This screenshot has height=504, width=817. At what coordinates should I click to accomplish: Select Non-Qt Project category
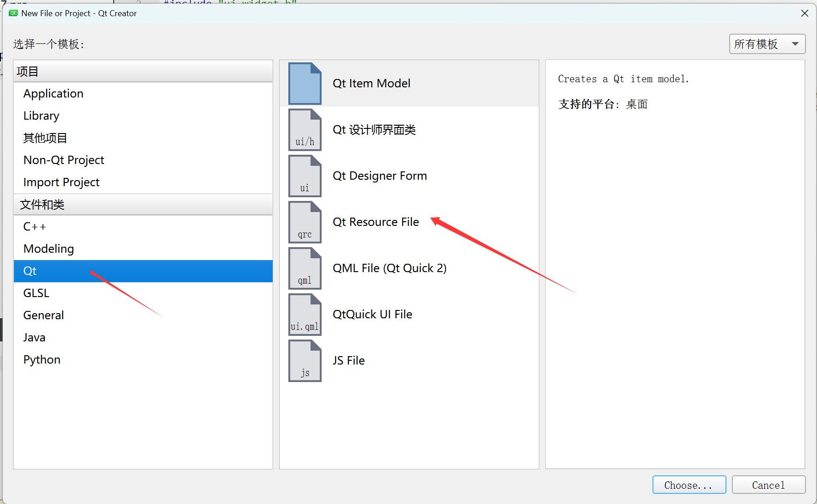pyautogui.click(x=143, y=160)
